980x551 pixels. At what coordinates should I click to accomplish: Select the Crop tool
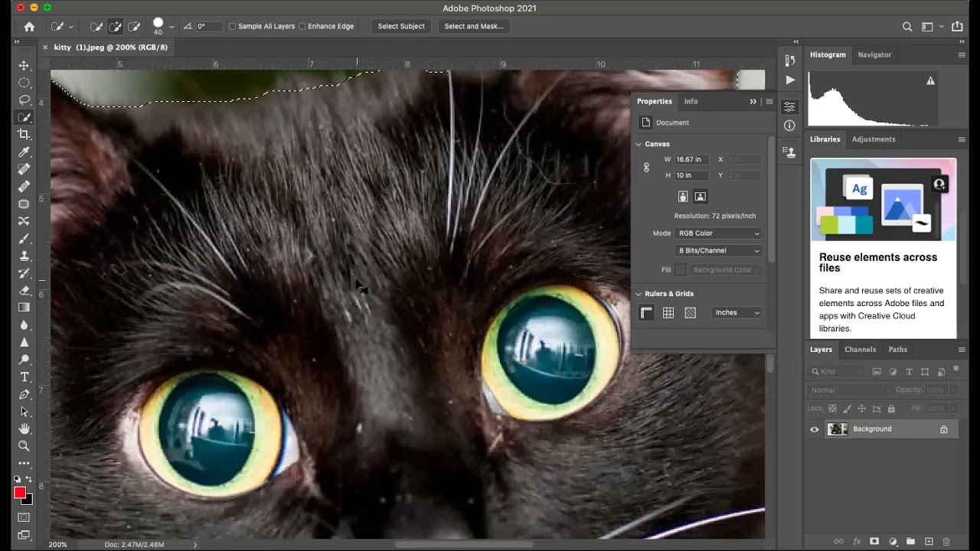[x=24, y=135]
